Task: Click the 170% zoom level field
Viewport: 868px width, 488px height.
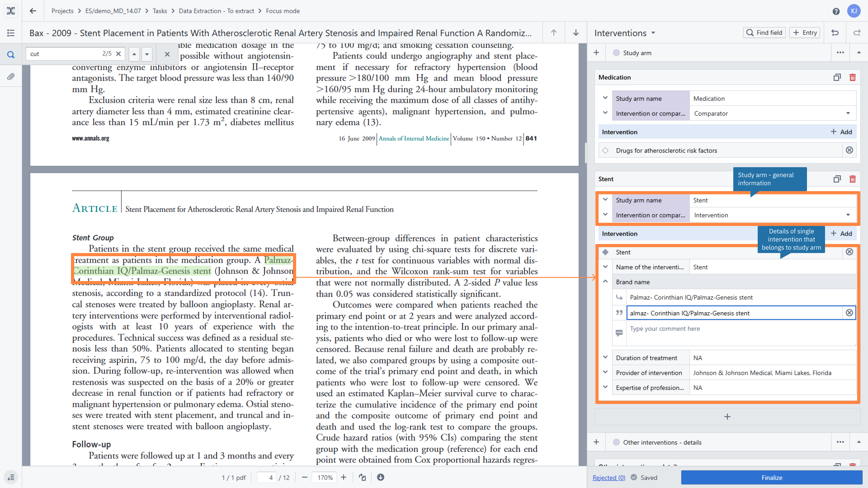Action: click(324, 478)
